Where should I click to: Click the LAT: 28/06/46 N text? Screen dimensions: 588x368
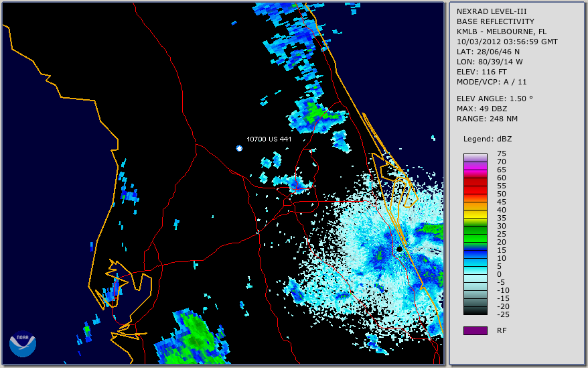coord(488,52)
